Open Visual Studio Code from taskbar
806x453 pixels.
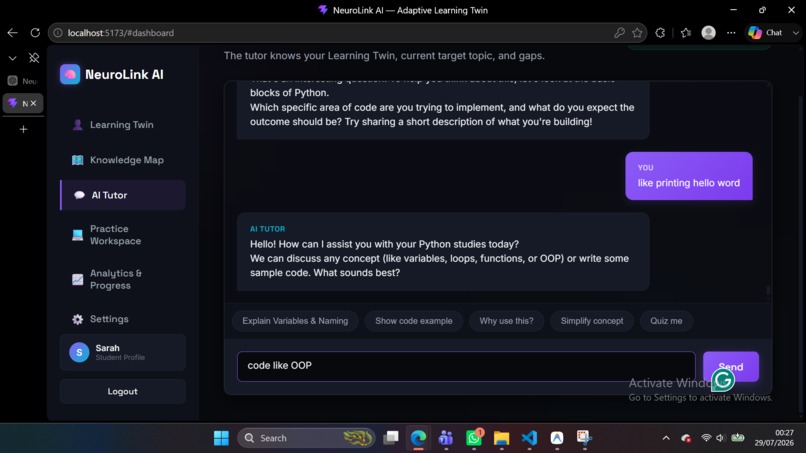529,438
